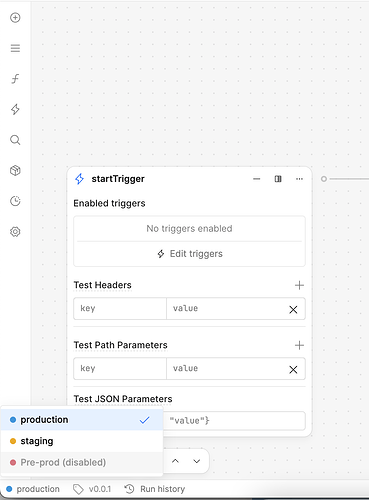Add a new Test Path Parameters row
The width and height of the screenshot is (369, 500).
click(x=299, y=345)
